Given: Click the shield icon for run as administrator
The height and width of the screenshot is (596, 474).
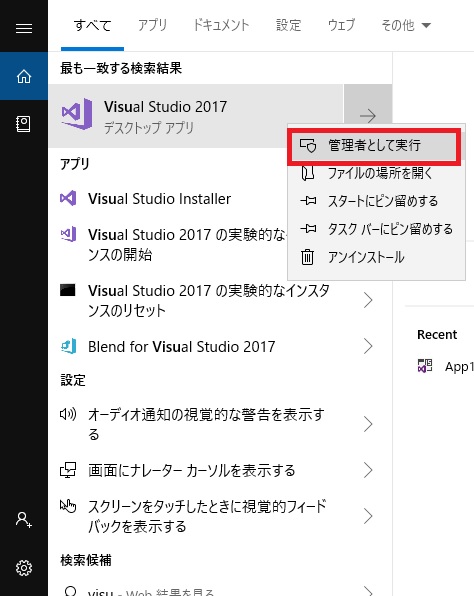Looking at the screenshot, I should (308, 146).
